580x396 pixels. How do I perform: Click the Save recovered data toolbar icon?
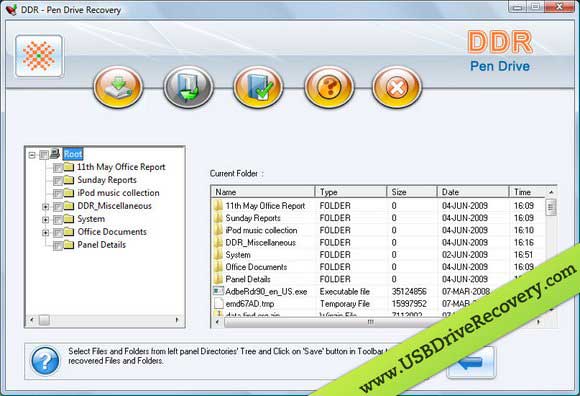coord(118,87)
